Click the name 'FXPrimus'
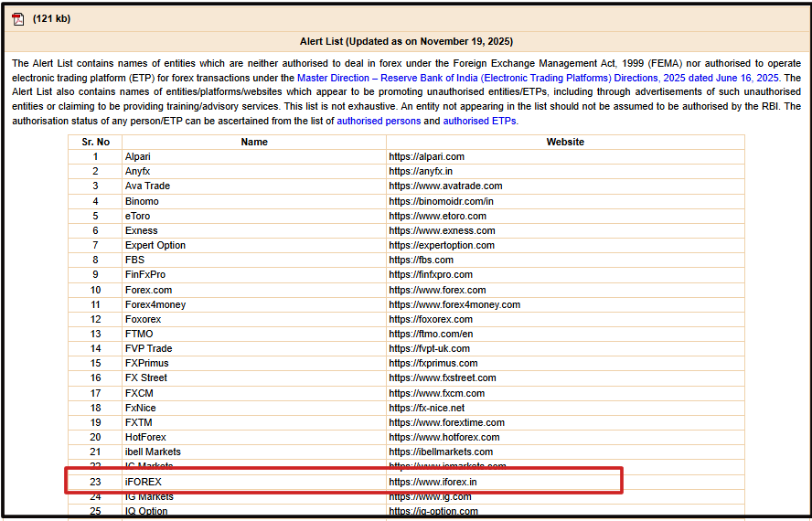The height and width of the screenshot is (521, 812). coord(146,363)
